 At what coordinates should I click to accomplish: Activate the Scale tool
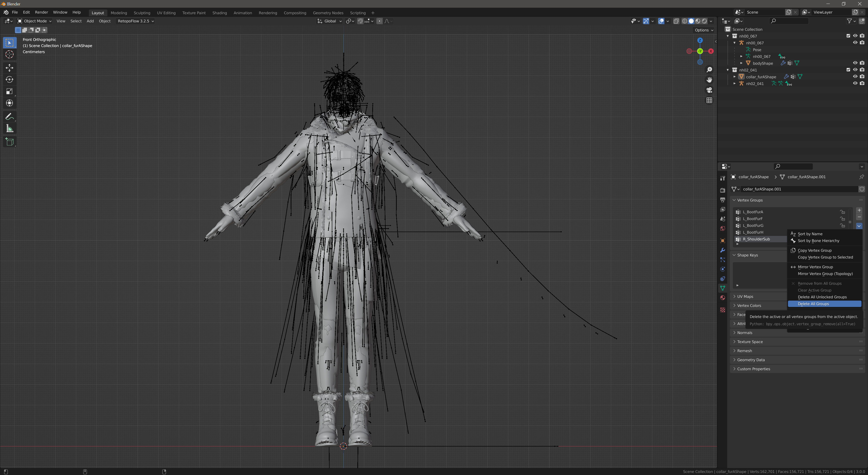[x=9, y=91]
